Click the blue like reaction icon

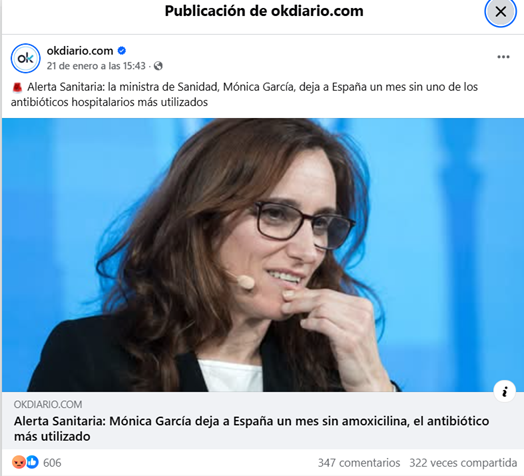pyautogui.click(x=32, y=462)
